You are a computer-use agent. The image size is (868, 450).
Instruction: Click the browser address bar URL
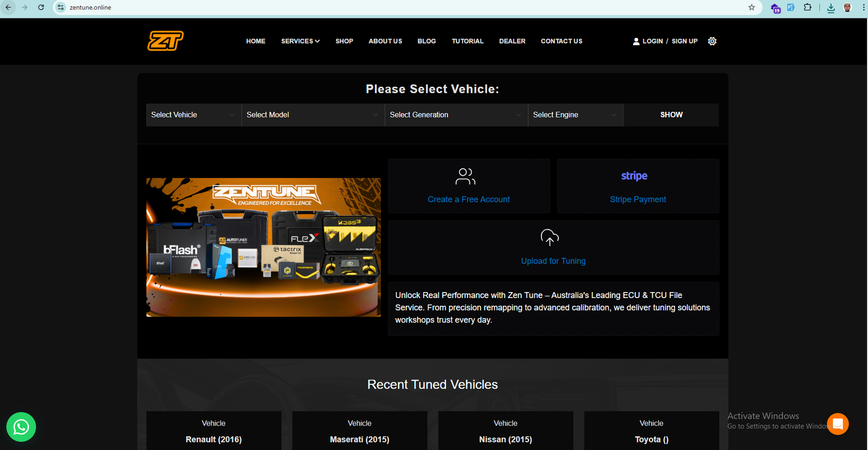pos(90,8)
